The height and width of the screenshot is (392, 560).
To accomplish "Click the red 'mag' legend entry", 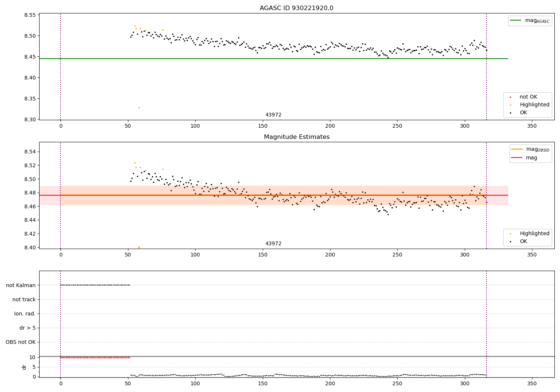I will (x=531, y=158).
